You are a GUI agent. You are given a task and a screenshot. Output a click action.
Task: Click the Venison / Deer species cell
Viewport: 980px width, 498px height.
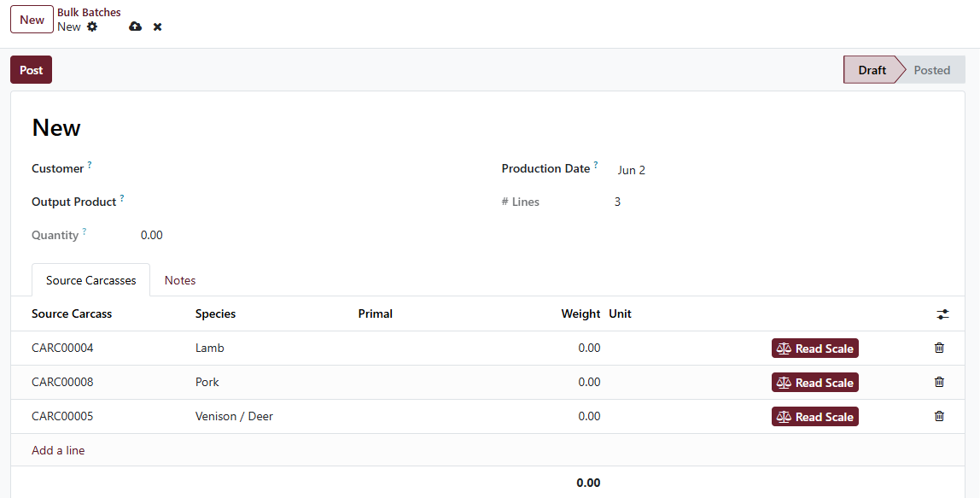tap(234, 416)
